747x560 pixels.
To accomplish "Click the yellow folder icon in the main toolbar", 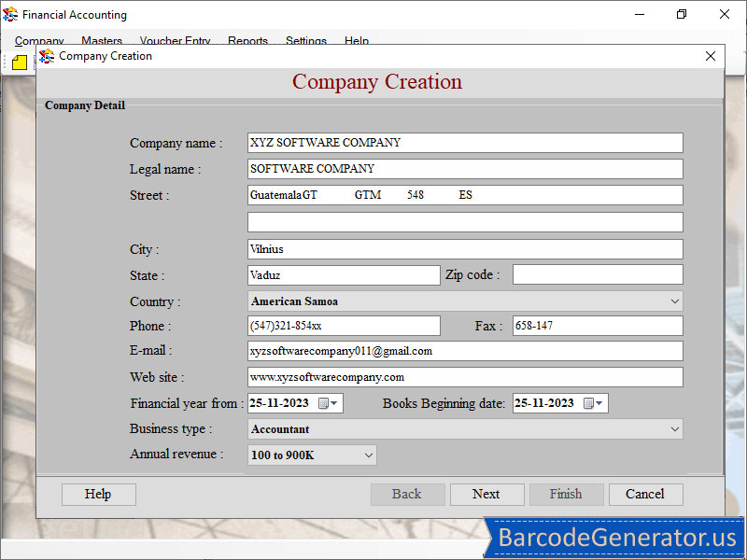I will coord(20,63).
